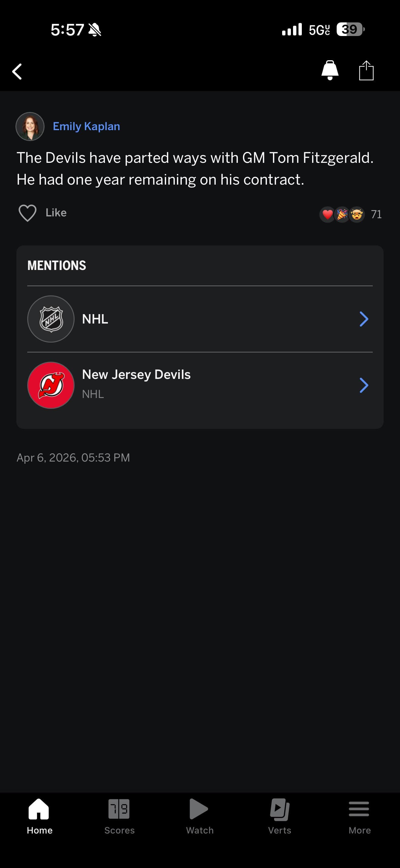Open Emily Kaplan's author link
This screenshot has height=868, width=400.
coord(86,127)
